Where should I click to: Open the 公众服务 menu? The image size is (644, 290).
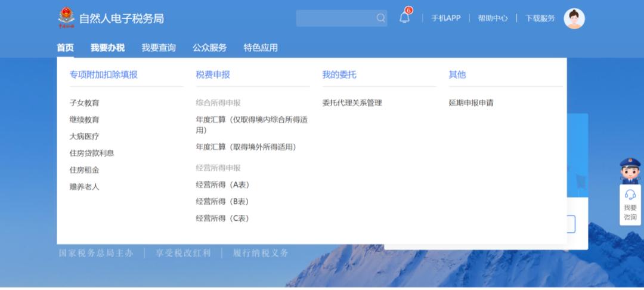tap(209, 48)
